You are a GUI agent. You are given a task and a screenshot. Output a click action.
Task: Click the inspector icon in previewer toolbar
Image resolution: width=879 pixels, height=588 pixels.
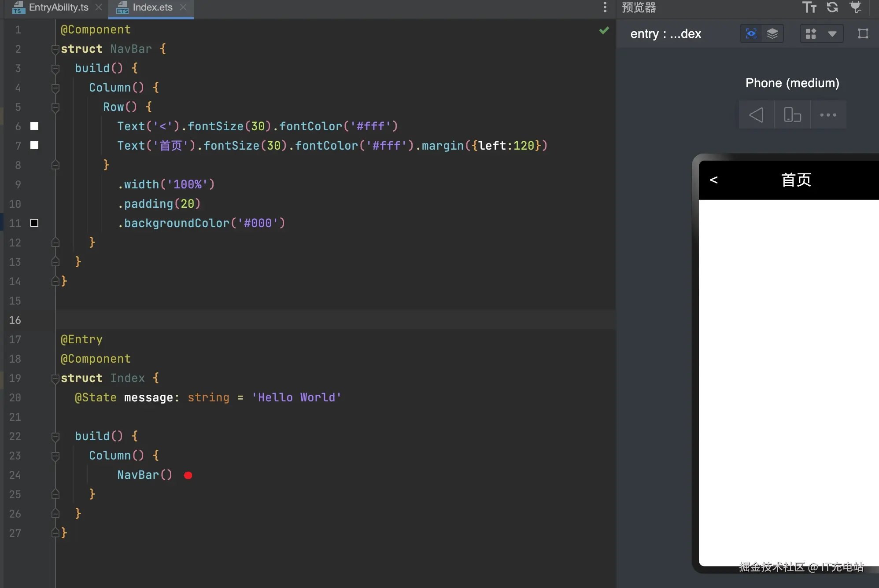point(751,33)
